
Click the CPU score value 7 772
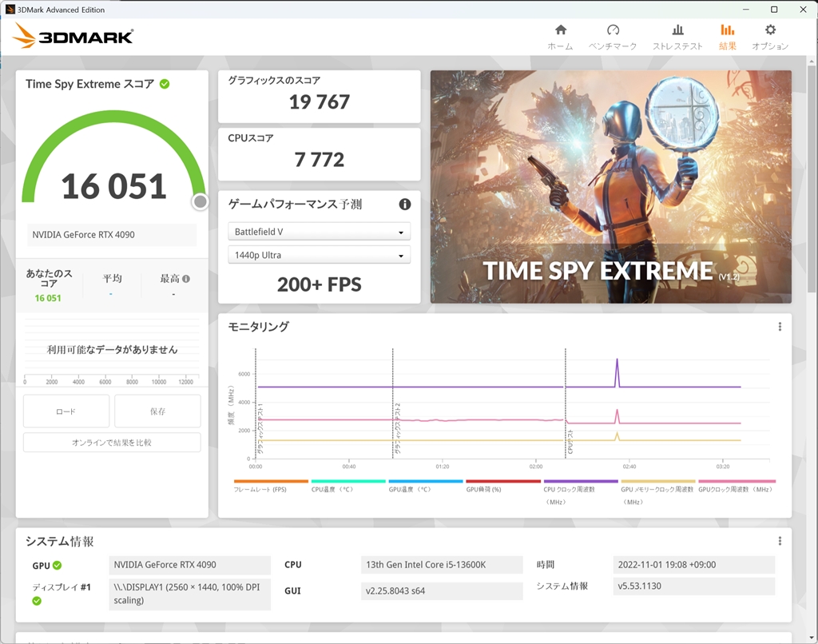tap(320, 160)
